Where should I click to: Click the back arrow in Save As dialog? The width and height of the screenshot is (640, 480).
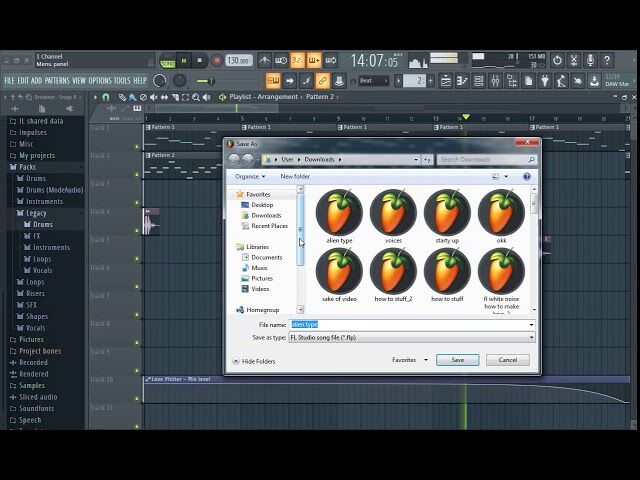(234, 159)
